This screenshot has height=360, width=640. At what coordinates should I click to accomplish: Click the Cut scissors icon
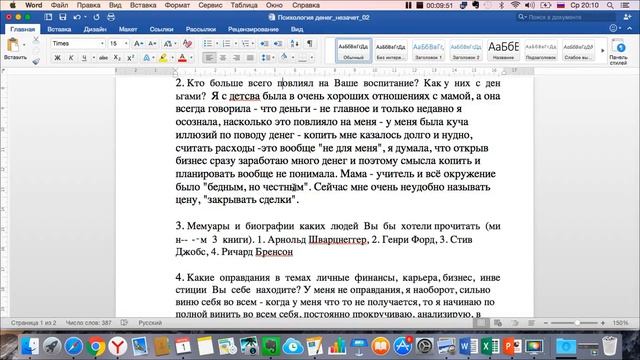(36, 40)
